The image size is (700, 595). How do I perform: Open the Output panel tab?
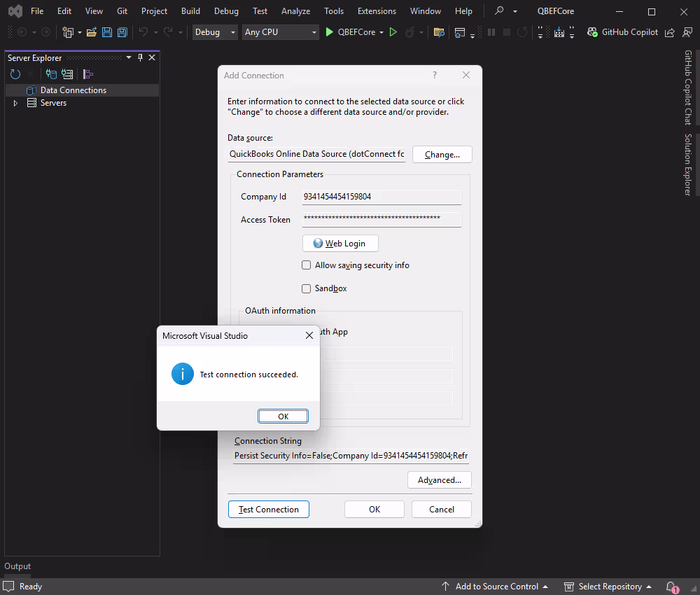(17, 566)
